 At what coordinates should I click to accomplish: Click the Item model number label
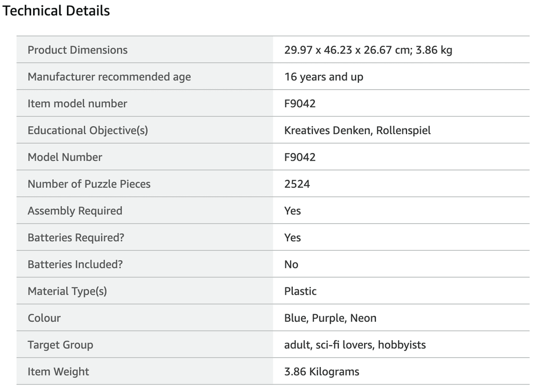pos(77,104)
